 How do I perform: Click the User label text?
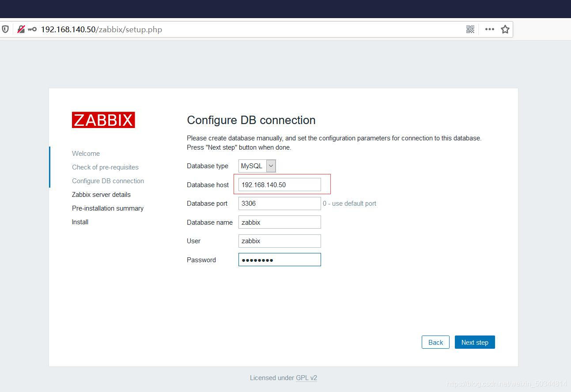point(193,241)
